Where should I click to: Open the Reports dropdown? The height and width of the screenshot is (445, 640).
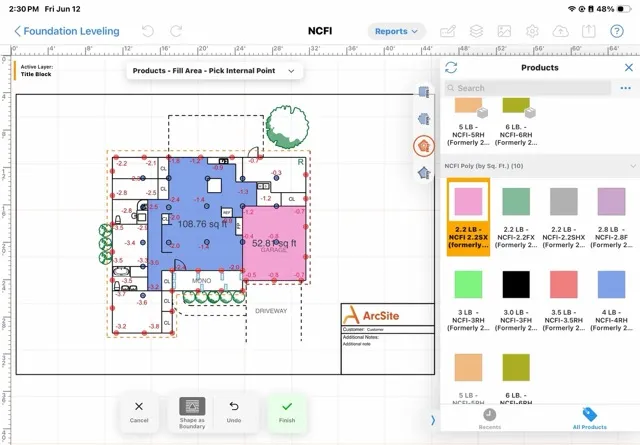point(396,31)
